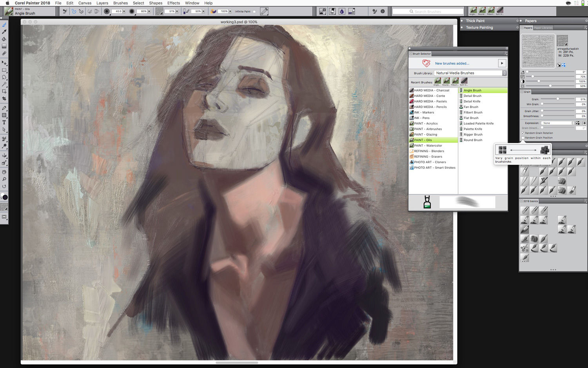Pick the Grabber hand tool
This screenshot has height=368, width=588.
[x=4, y=172]
